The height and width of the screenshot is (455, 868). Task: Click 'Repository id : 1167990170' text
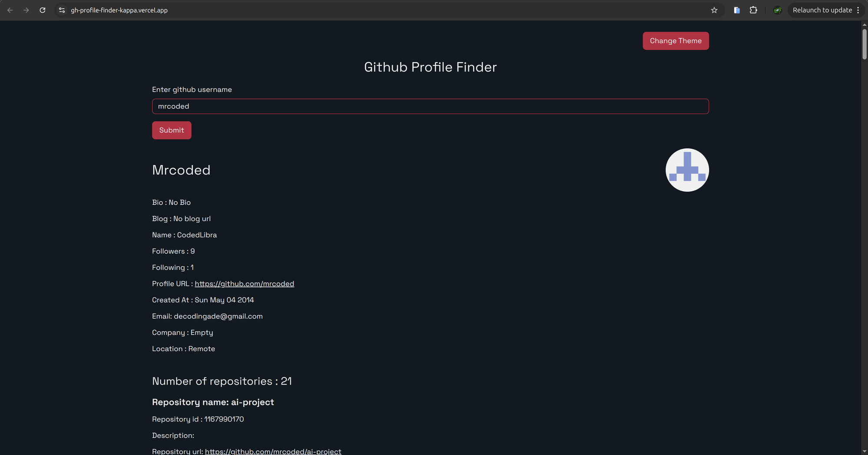[x=198, y=419]
